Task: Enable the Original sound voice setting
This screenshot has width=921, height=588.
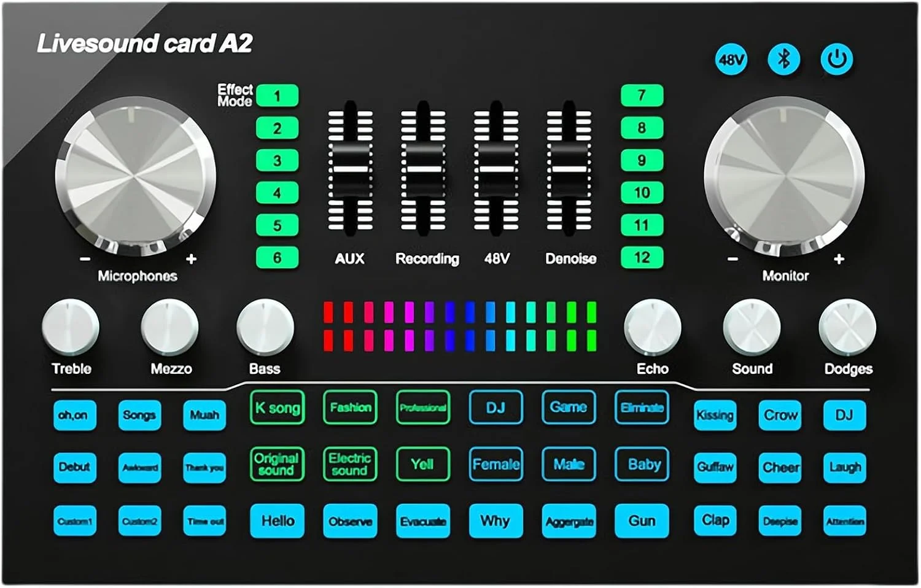Action: tap(278, 464)
